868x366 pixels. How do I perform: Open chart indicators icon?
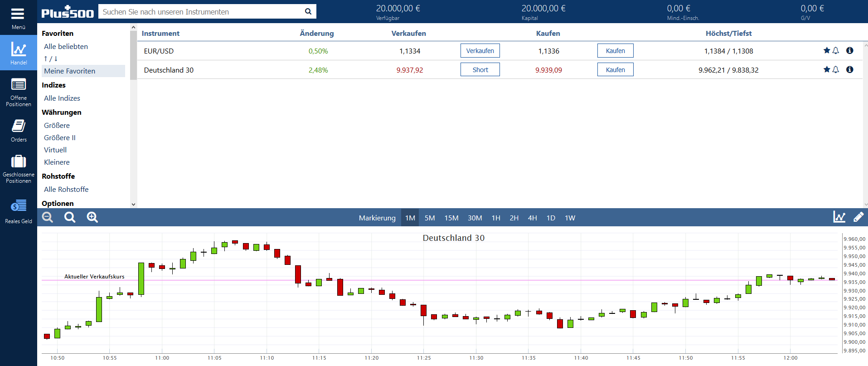point(839,217)
